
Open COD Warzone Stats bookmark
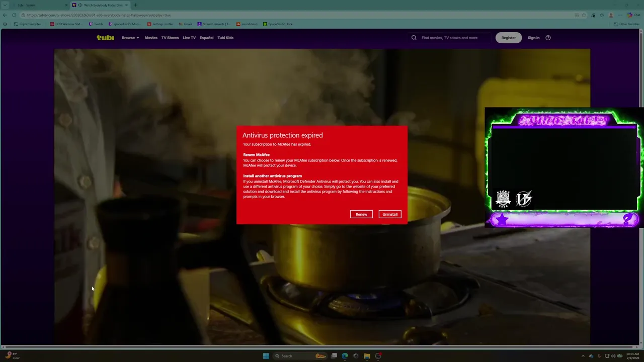[x=66, y=24]
